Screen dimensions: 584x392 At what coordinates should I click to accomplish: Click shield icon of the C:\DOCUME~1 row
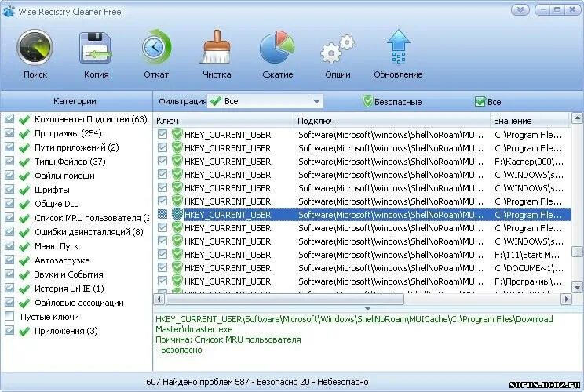coord(177,268)
